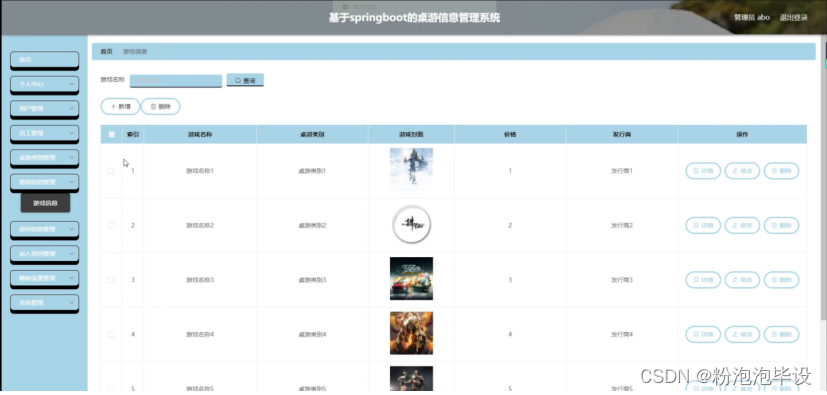Select the 游戏信息 submenu item

(x=45, y=203)
